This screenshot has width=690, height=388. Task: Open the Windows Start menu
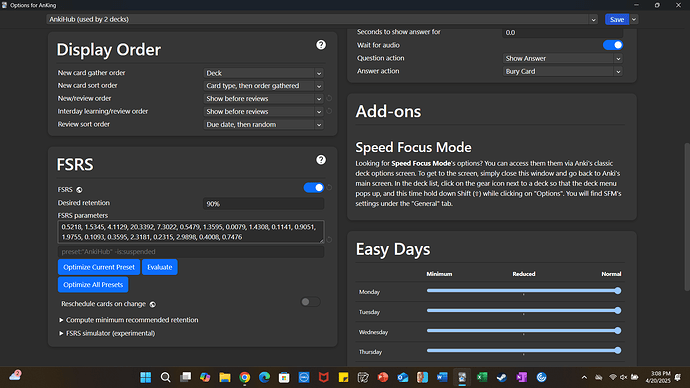146,377
